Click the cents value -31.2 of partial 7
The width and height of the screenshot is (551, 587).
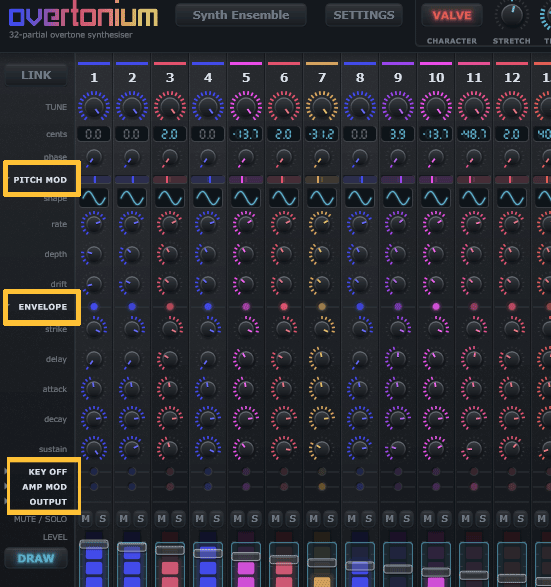322,134
